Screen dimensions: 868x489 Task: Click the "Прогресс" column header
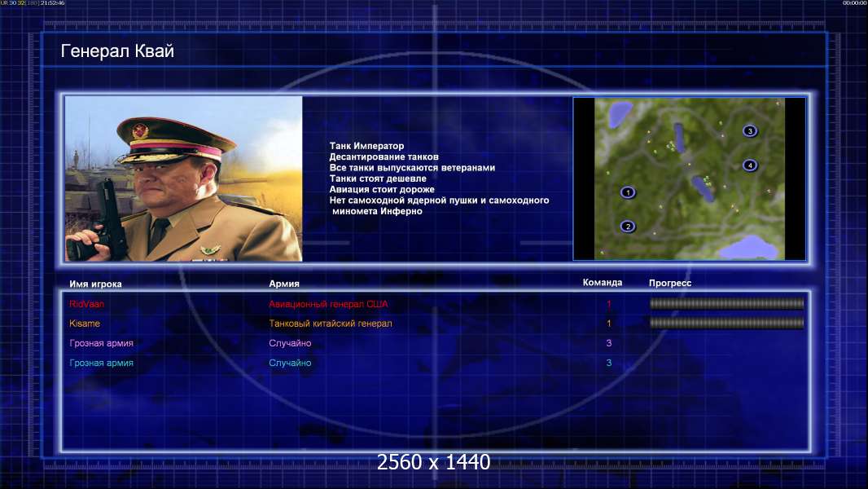click(x=670, y=283)
